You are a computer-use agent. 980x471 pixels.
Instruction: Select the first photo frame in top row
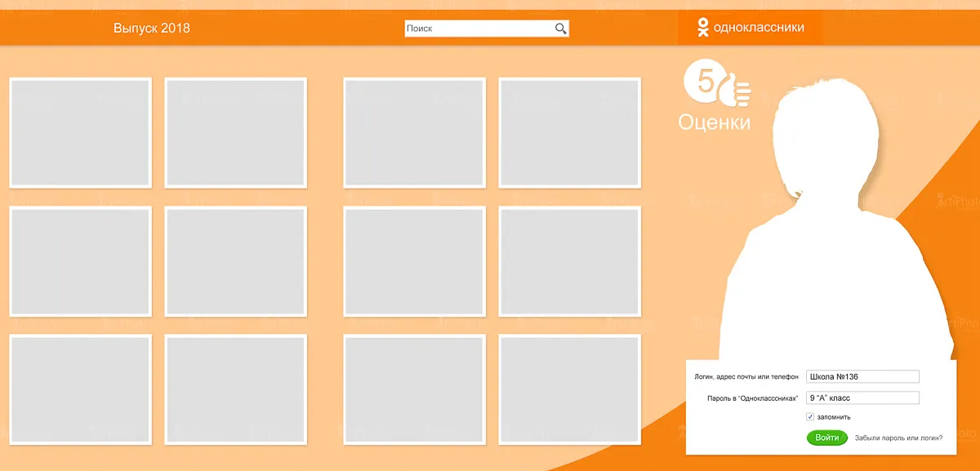80,132
